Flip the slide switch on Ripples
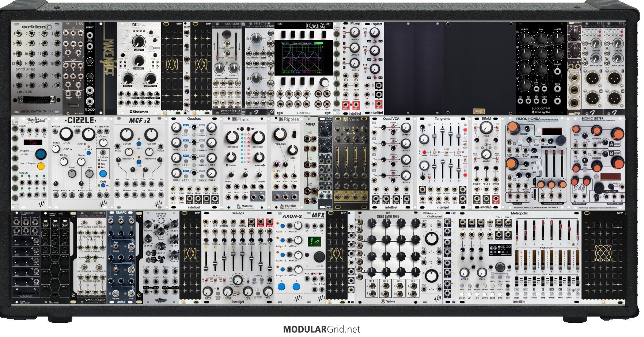 point(293,134)
